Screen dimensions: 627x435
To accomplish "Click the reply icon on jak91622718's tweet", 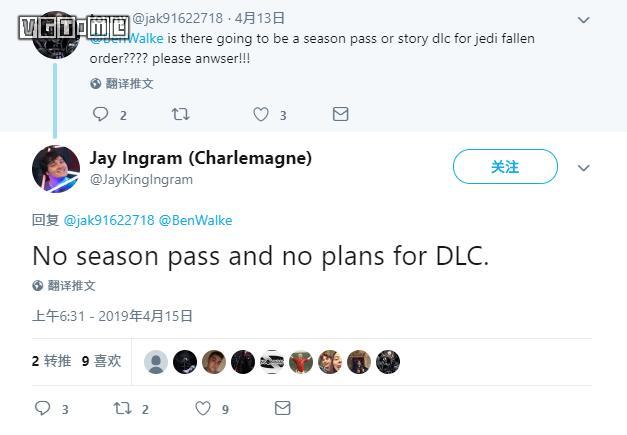I will point(100,114).
